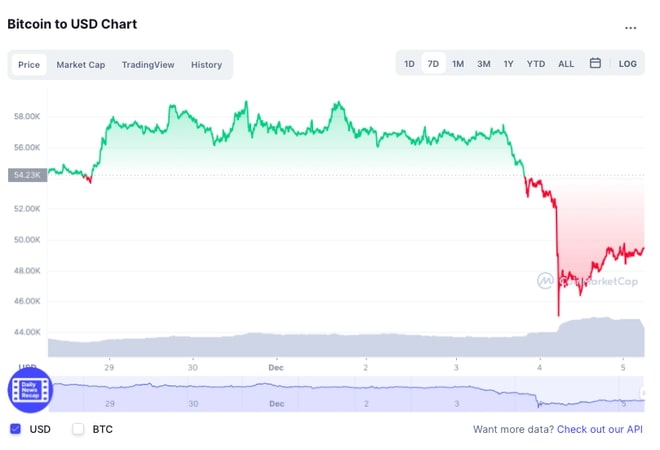Click the CoinMarketCap watermark logo

pos(587,281)
